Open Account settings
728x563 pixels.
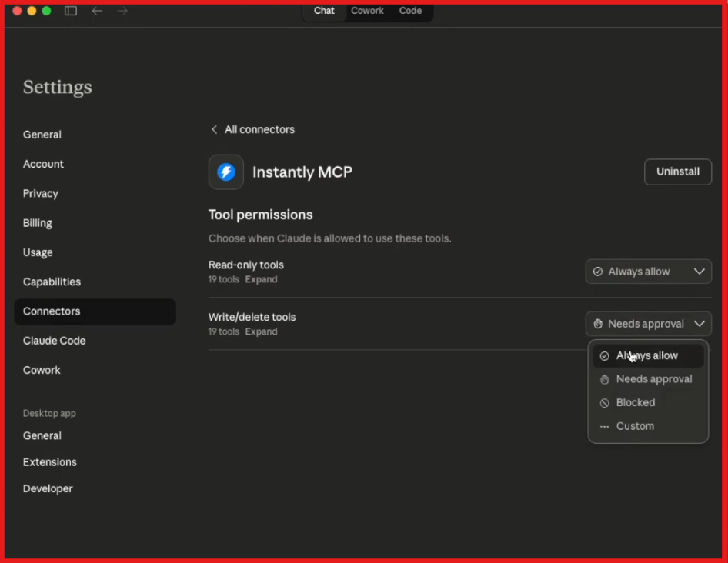[43, 164]
